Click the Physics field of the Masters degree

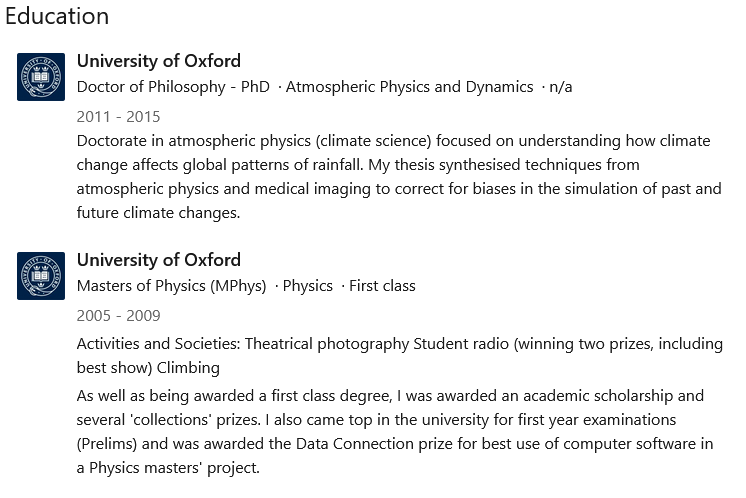tap(308, 286)
